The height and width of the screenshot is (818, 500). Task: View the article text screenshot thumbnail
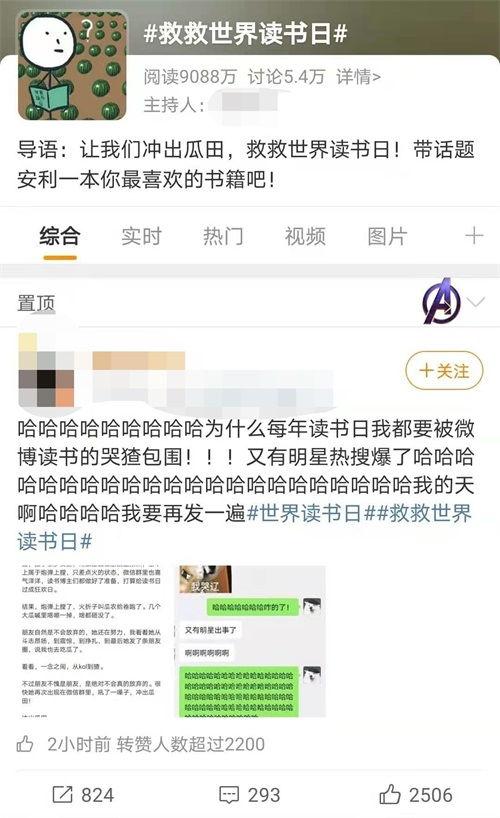coord(92,641)
